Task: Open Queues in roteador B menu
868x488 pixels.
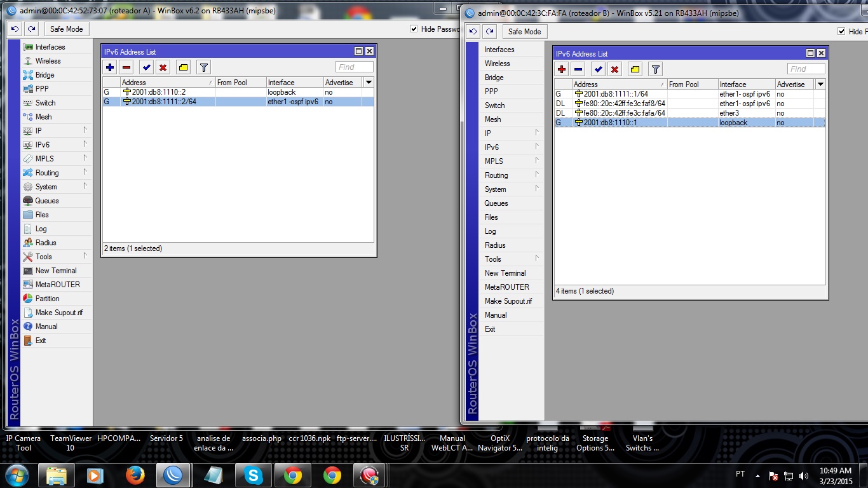Action: click(x=512, y=203)
